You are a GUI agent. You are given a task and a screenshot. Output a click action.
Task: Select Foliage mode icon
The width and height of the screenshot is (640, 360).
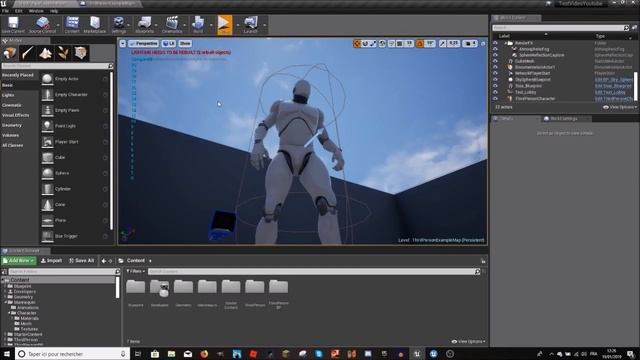click(x=63, y=53)
